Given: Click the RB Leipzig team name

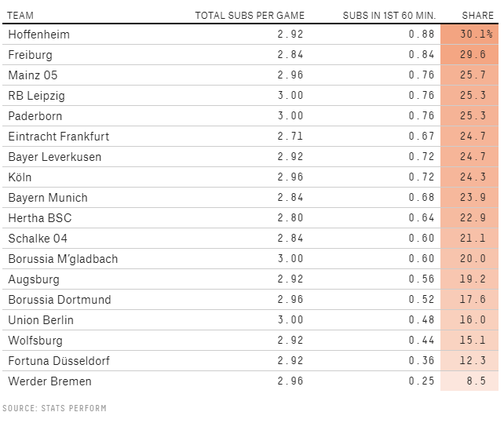Looking at the screenshot, I should [37, 96].
